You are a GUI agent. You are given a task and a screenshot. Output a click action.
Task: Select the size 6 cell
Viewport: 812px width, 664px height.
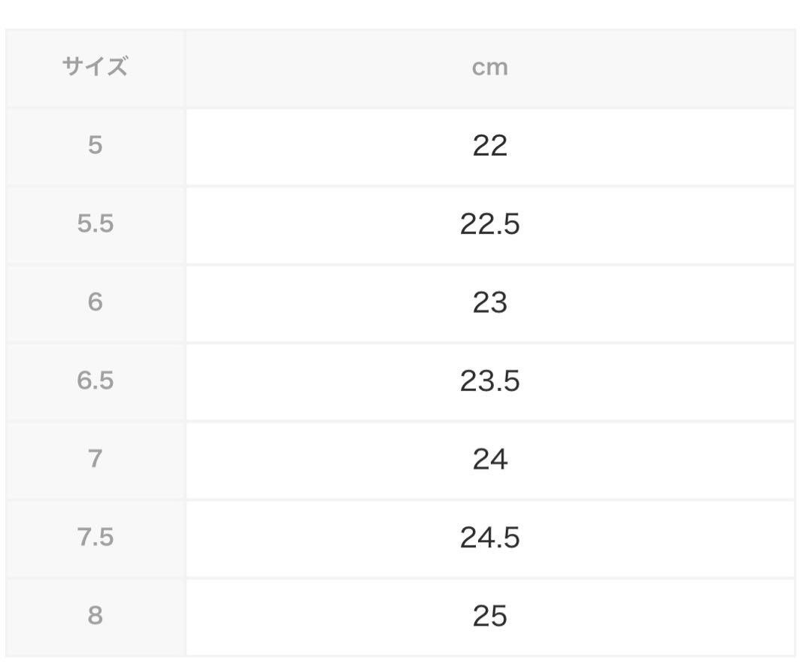click(x=95, y=304)
